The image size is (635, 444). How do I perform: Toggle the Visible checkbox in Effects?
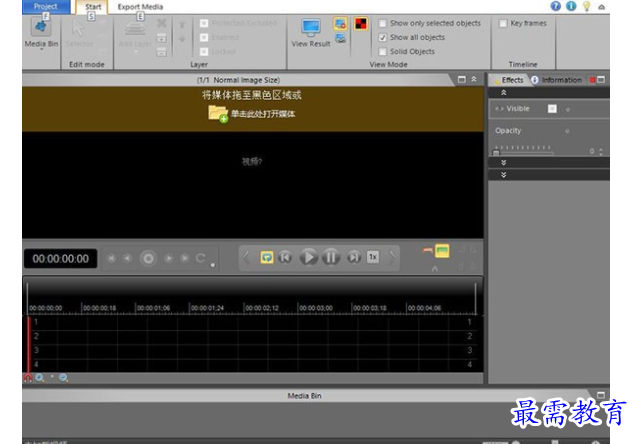coord(552,109)
